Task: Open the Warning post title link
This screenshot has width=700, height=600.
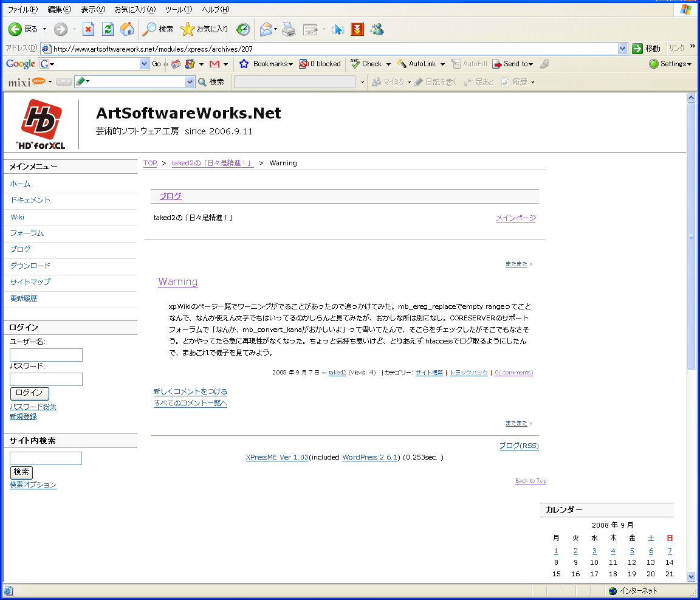Action: tap(178, 281)
